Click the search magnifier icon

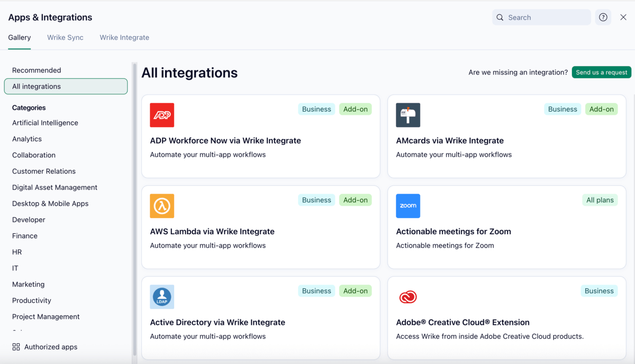[x=500, y=17]
